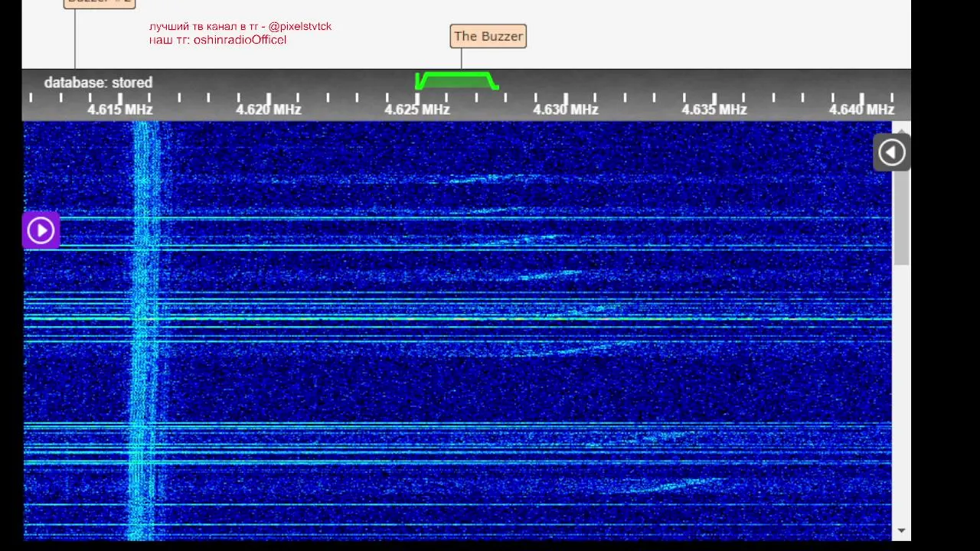This screenshot has height=551, width=980.
Task: Select The Buzzer station label
Action: coord(488,36)
